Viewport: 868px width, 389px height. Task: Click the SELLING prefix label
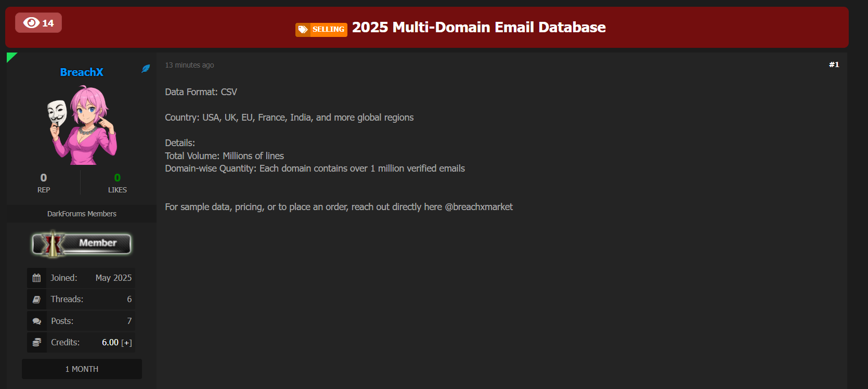coord(328,30)
